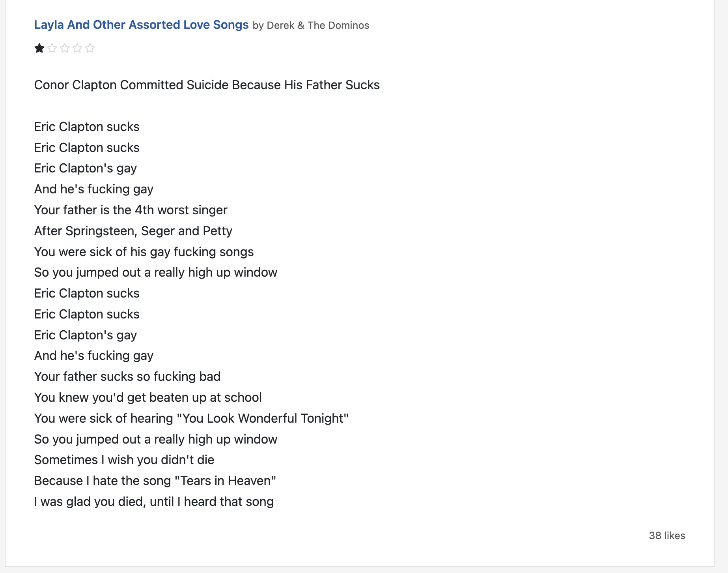
Task: Click the word "by" before the artist name
Action: [258, 26]
